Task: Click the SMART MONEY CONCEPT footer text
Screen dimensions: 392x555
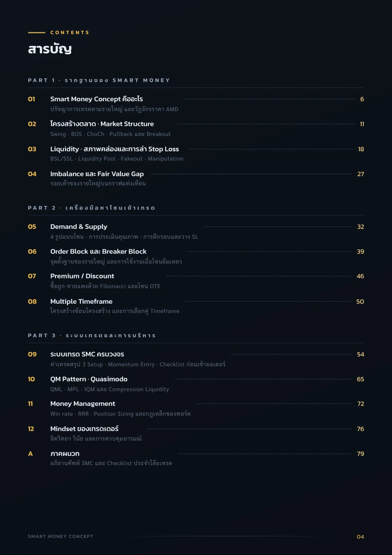Action: pyautogui.click(x=60, y=536)
